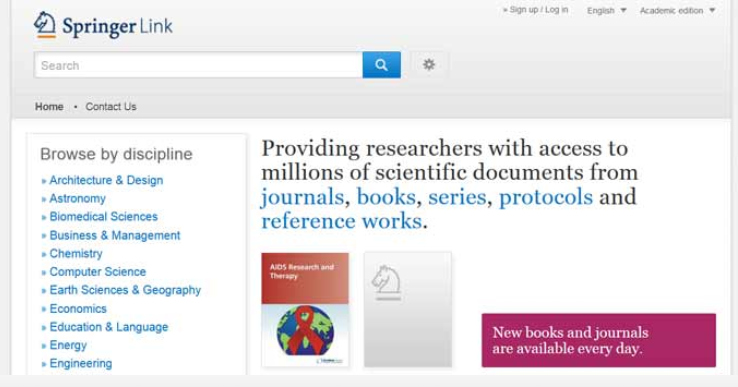Click the blue magnifier search button
The image size is (738, 387).
point(381,64)
